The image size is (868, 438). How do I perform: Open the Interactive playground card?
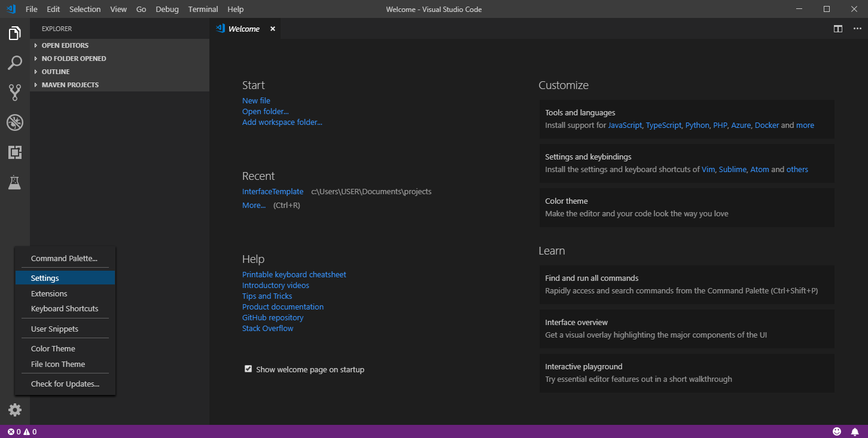click(x=687, y=373)
